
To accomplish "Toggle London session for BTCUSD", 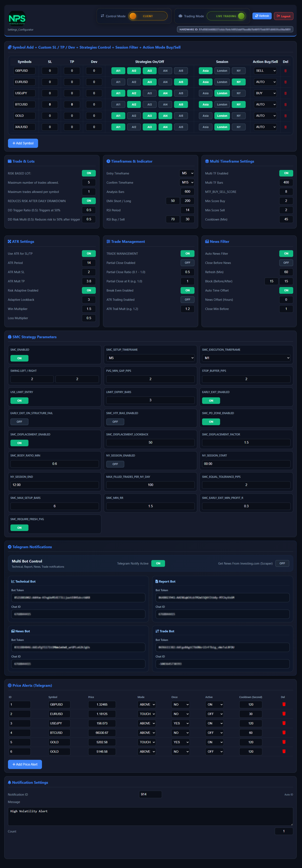I will point(222,104).
